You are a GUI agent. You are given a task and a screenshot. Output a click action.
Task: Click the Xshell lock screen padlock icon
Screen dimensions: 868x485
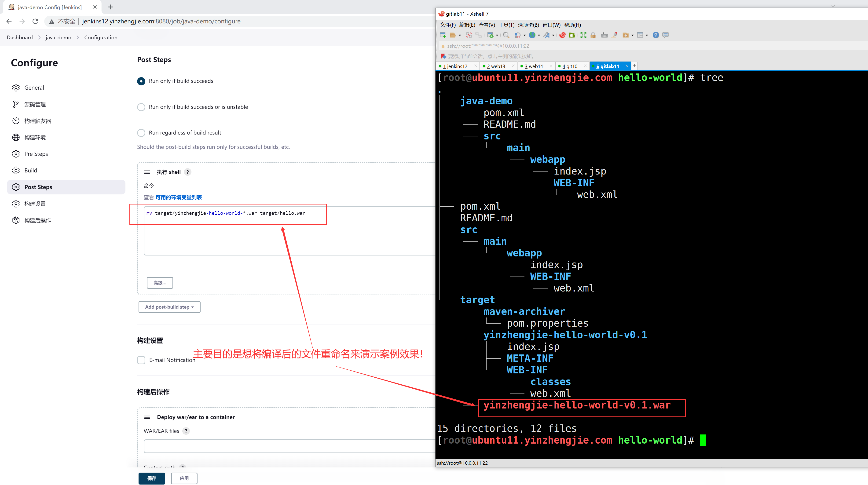[x=593, y=35]
